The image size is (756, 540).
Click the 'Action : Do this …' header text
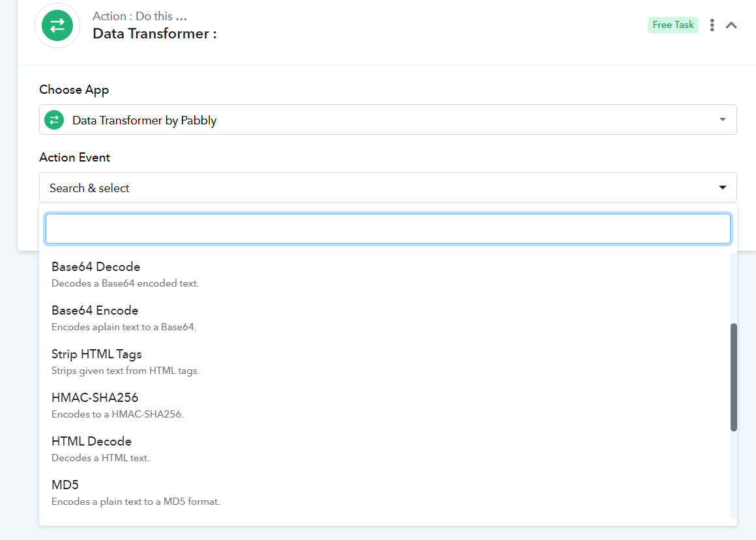(x=139, y=16)
